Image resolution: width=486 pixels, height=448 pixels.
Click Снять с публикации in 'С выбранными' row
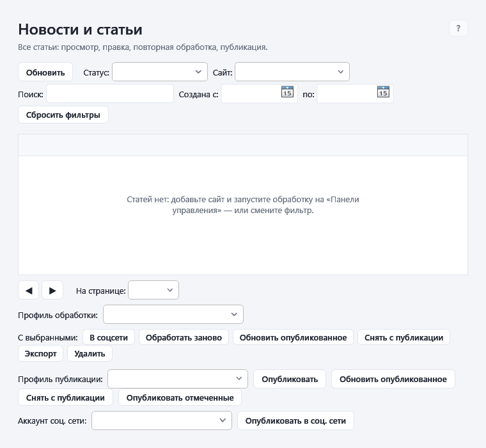coord(404,337)
